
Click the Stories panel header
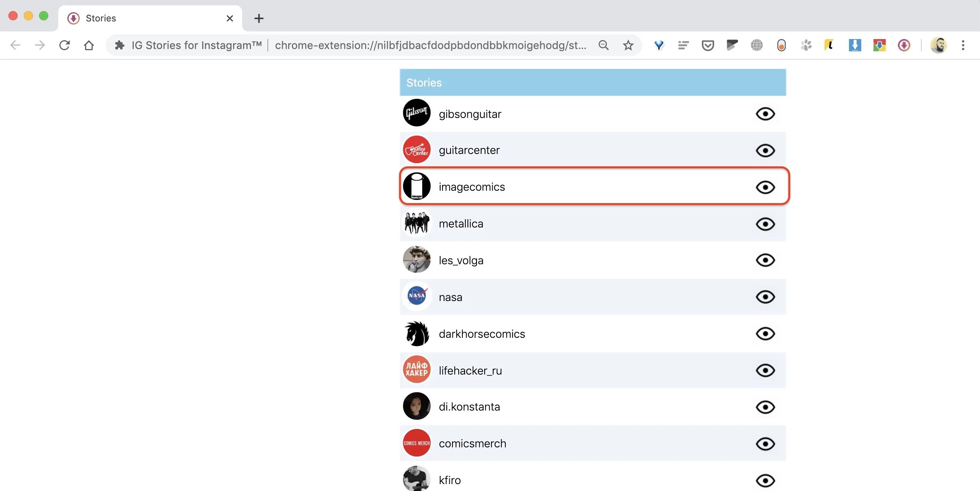tap(593, 82)
